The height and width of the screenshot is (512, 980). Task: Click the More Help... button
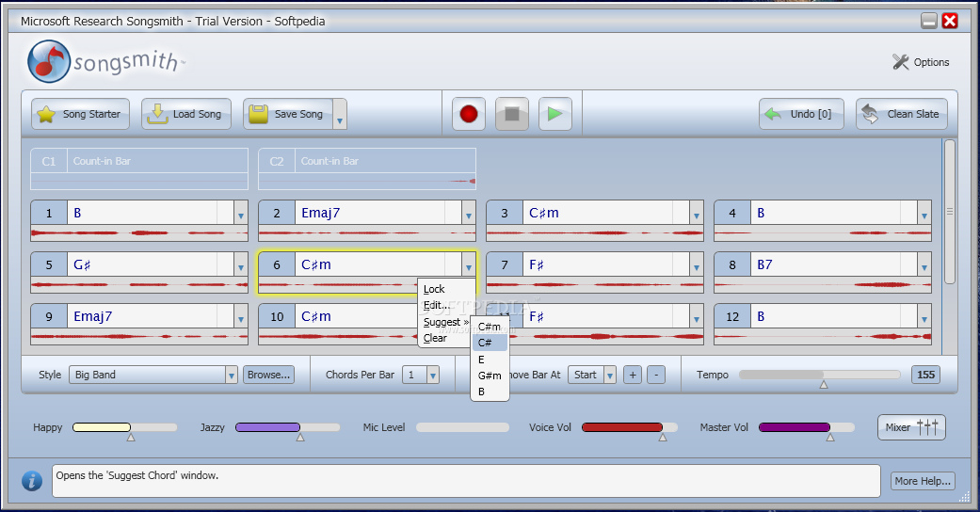click(923, 481)
